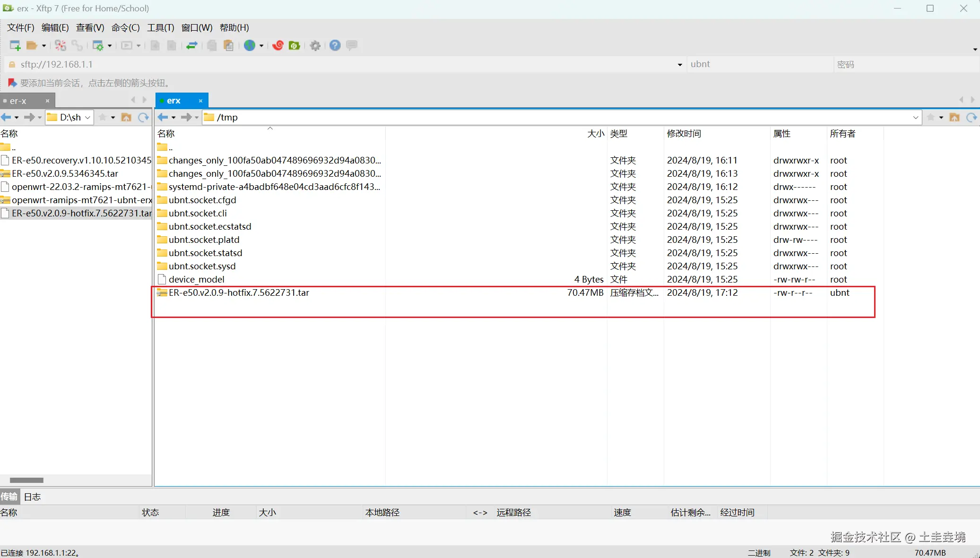Sort remote files by 修改时间 column
Image resolution: width=980 pixels, height=558 pixels.
click(684, 134)
